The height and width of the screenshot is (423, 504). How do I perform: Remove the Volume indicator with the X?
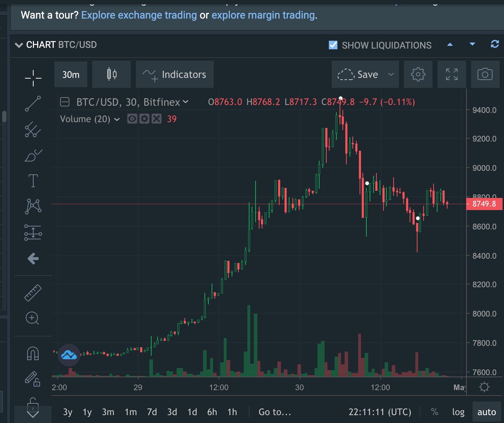tap(157, 119)
